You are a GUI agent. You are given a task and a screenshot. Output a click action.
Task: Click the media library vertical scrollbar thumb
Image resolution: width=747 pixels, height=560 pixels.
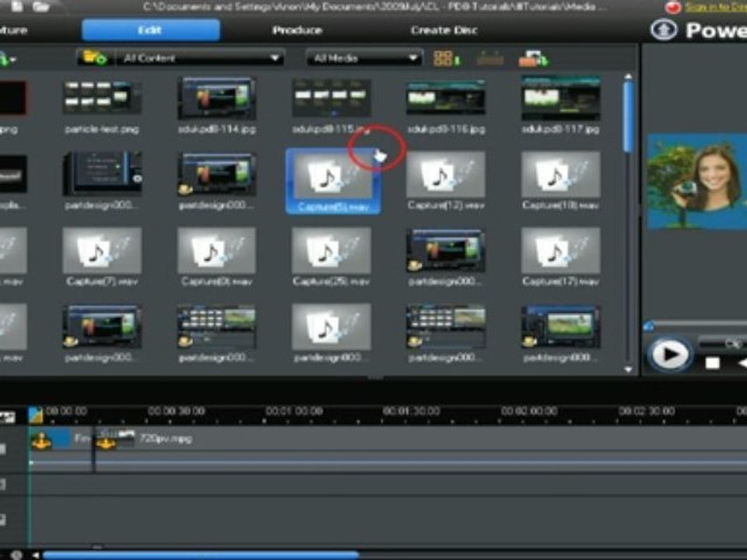[x=629, y=117]
